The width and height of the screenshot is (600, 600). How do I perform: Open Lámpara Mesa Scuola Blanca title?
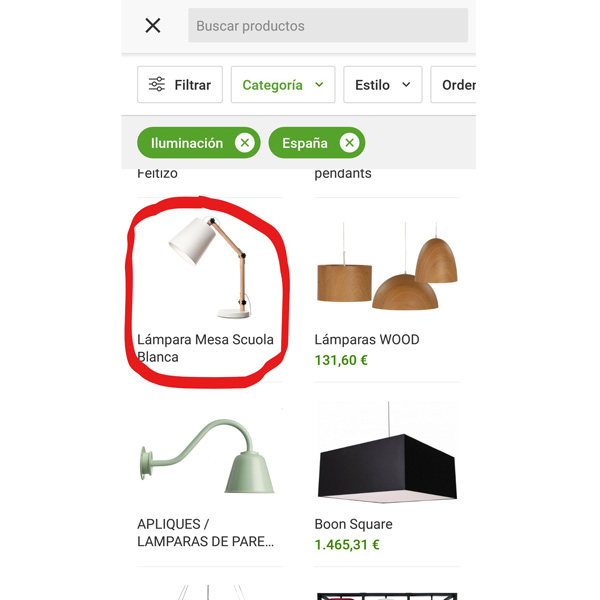click(205, 348)
